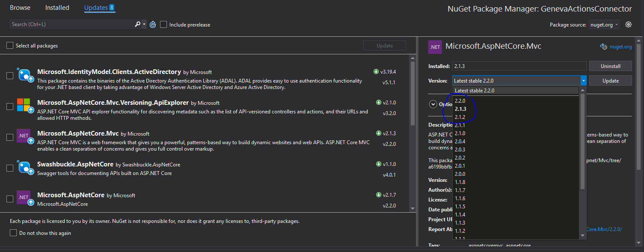
Task: Switch to the Browse tab
Action: 20,8
